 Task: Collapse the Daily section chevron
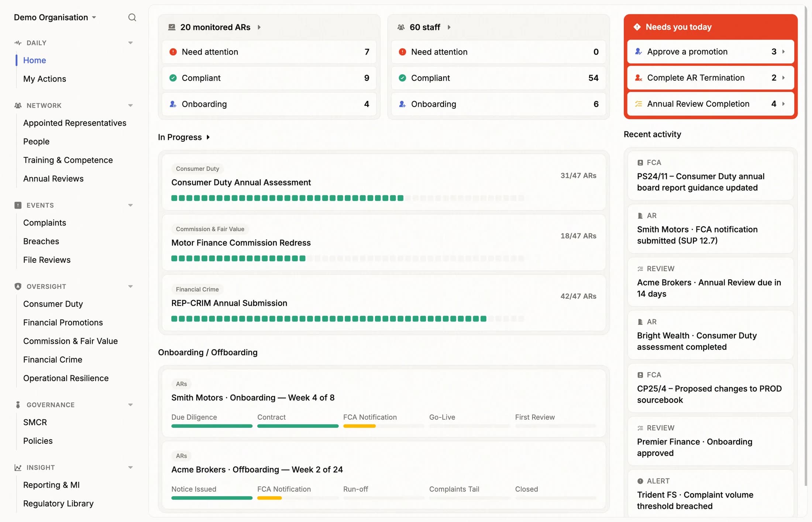(130, 43)
